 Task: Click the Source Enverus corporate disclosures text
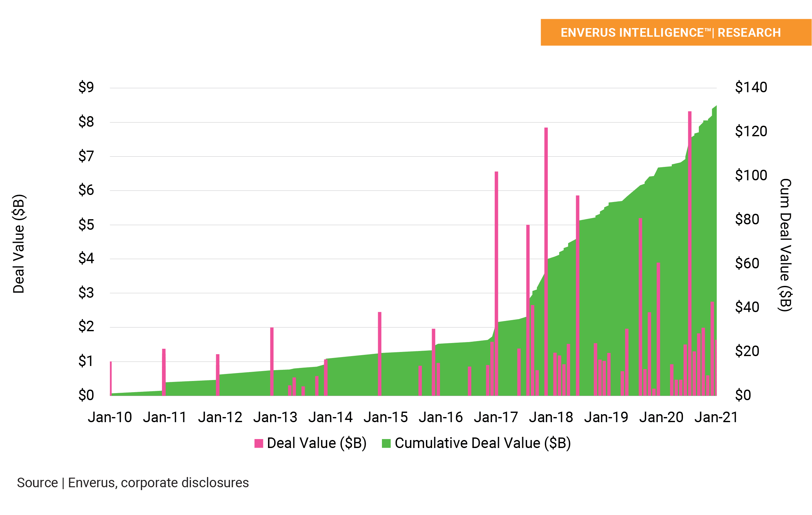tap(133, 482)
